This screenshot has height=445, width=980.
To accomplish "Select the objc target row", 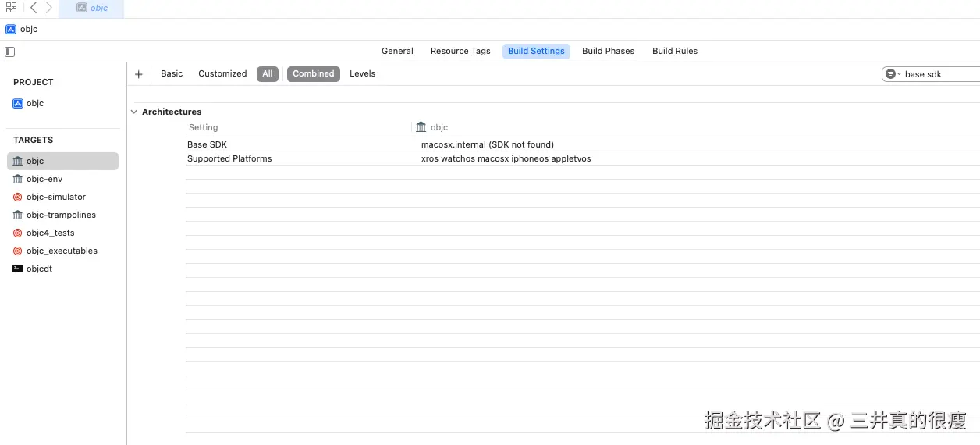I will (62, 161).
